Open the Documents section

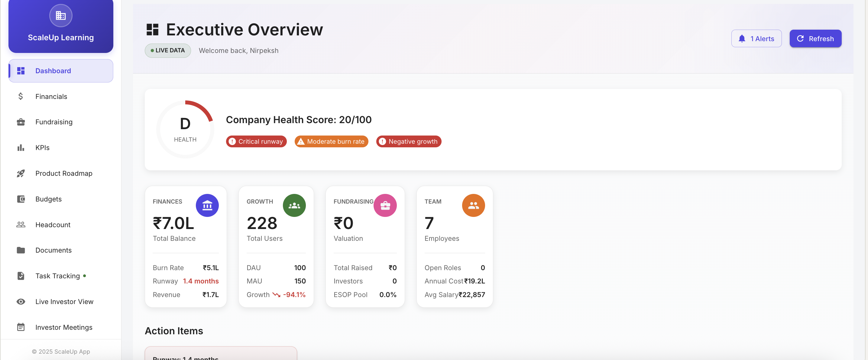coord(53,250)
